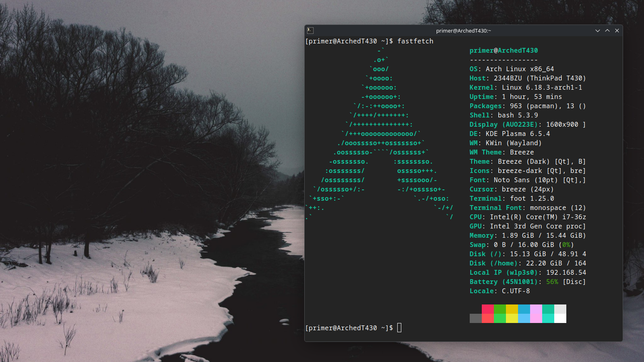
Task: Click the window title "primer@ArchedT430:~"
Action: [464, 31]
